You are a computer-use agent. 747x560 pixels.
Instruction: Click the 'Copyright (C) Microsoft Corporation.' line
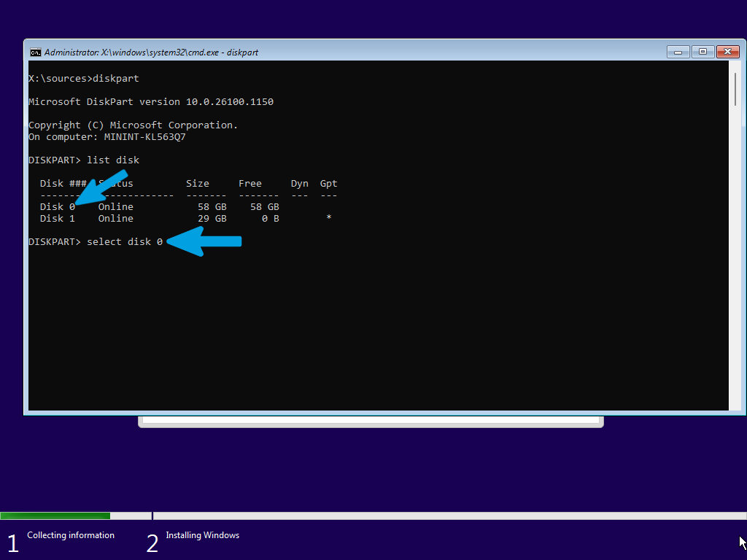(x=133, y=125)
